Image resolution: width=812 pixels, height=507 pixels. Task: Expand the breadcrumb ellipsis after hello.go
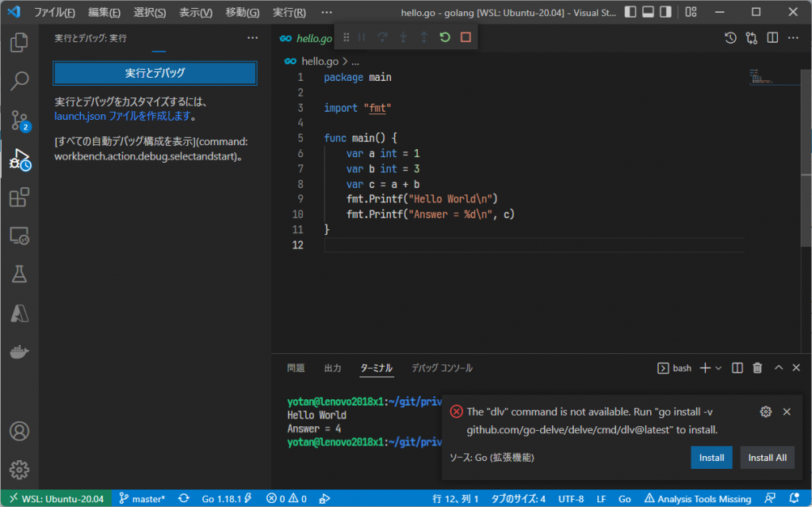tap(355, 61)
